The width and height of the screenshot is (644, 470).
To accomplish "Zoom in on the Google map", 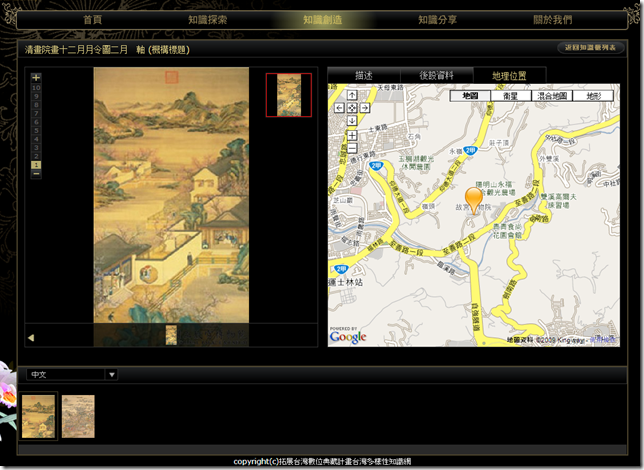I will [x=352, y=135].
